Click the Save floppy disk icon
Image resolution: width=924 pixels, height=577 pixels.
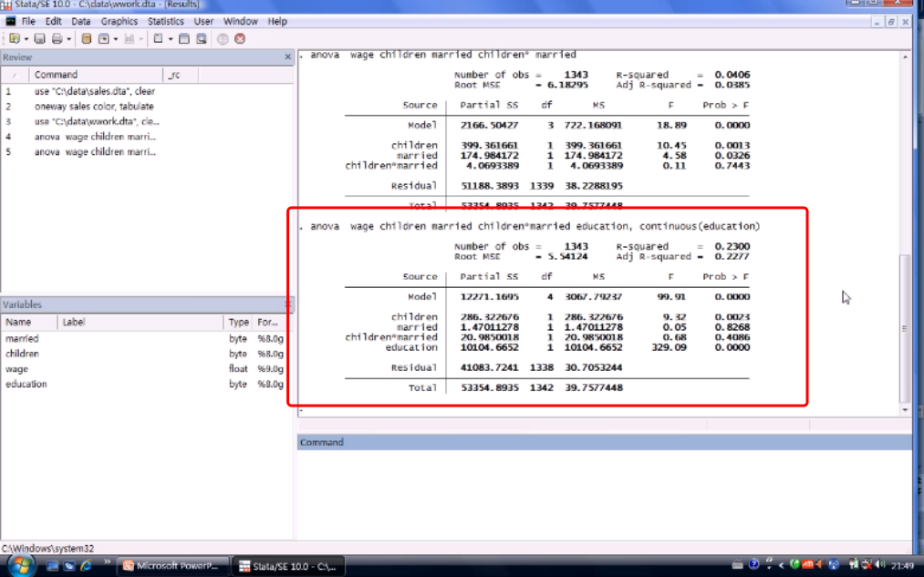(39, 39)
